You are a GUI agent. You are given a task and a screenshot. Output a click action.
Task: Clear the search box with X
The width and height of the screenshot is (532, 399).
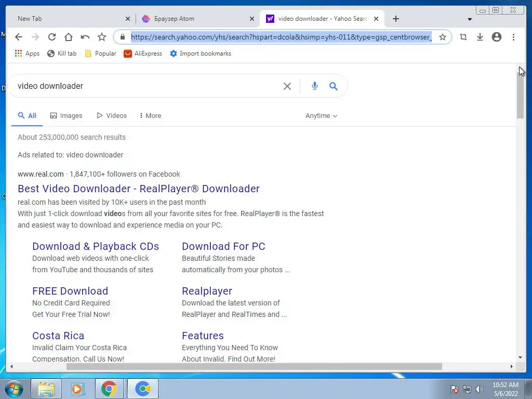pyautogui.click(x=287, y=86)
